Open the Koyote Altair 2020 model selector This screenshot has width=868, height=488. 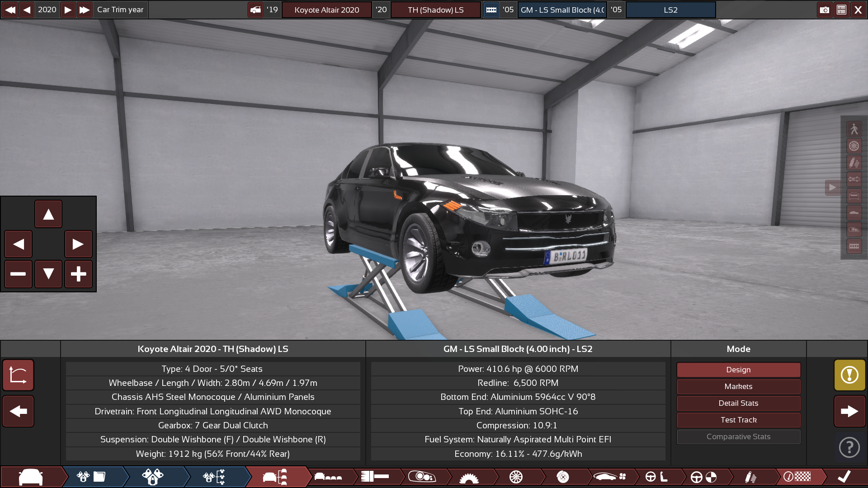326,10
